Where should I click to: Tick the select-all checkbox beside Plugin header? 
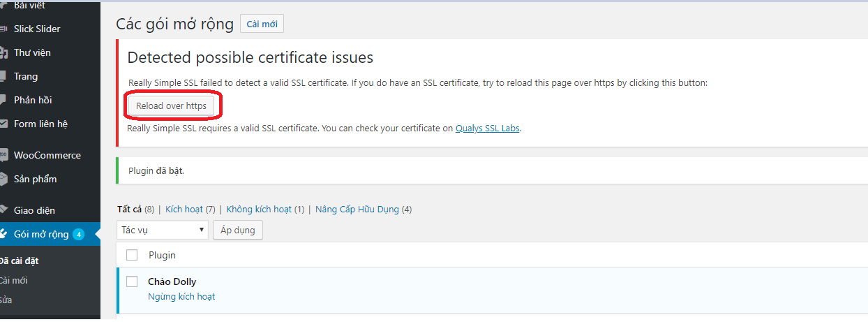[x=132, y=255]
